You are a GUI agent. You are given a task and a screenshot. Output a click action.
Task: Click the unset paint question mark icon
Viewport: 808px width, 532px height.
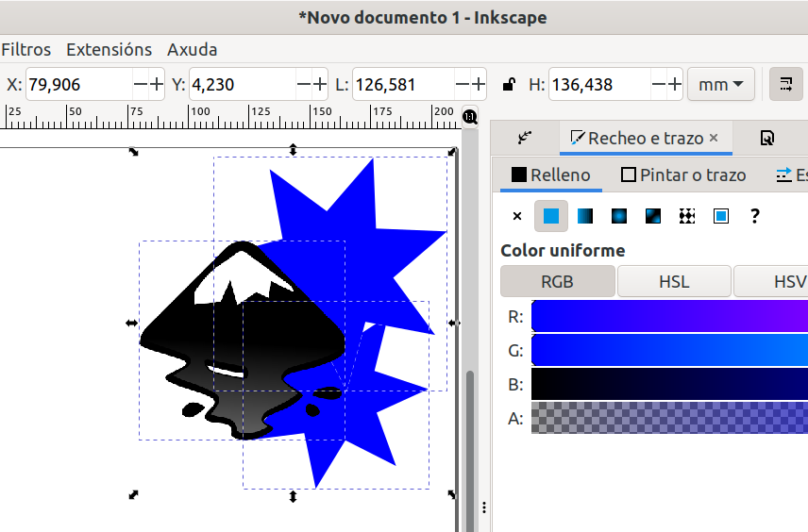coord(754,216)
